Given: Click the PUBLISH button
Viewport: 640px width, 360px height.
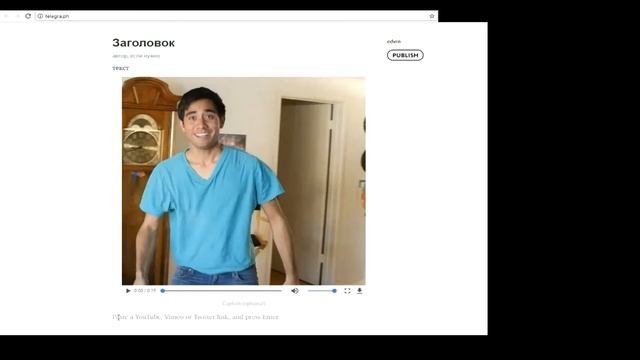Looking at the screenshot, I should 405,55.
